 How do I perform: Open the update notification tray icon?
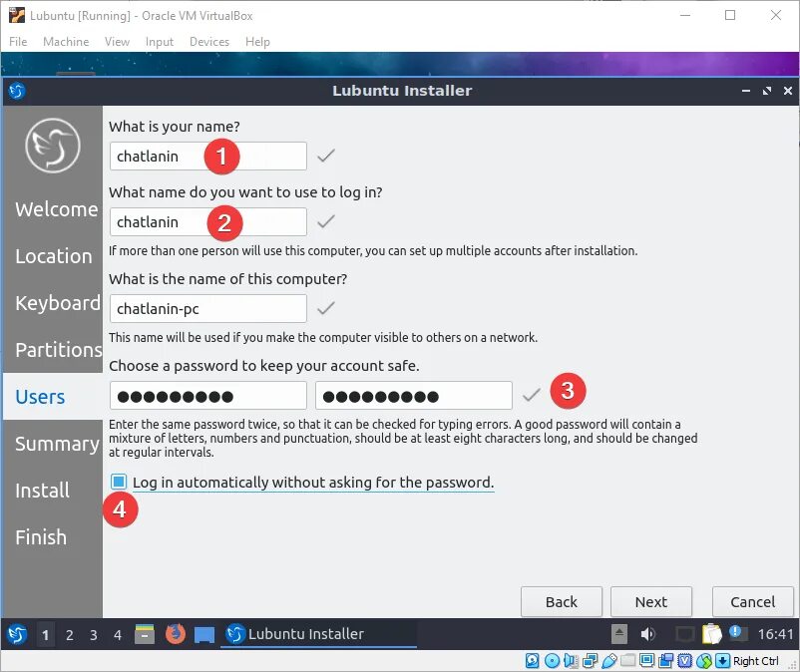[738, 633]
